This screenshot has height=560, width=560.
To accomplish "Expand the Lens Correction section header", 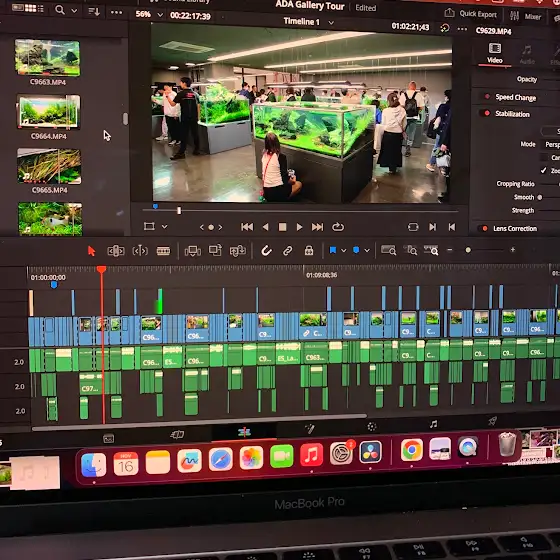I will click(515, 229).
